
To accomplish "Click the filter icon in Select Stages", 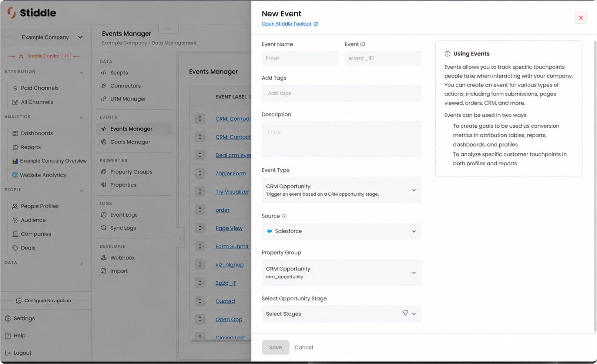I will click(405, 313).
